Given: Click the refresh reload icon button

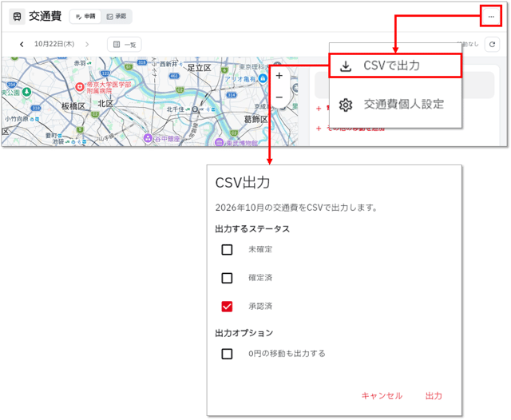Looking at the screenshot, I should [492, 44].
